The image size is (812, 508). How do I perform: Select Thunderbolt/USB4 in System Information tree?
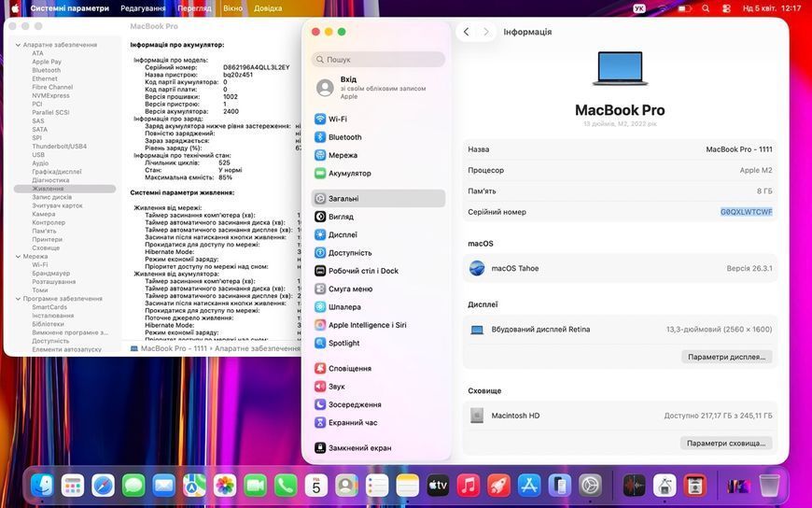(60, 147)
